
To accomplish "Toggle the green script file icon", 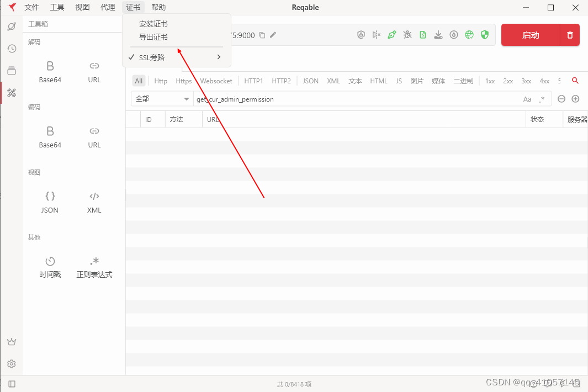I will [x=422, y=35].
